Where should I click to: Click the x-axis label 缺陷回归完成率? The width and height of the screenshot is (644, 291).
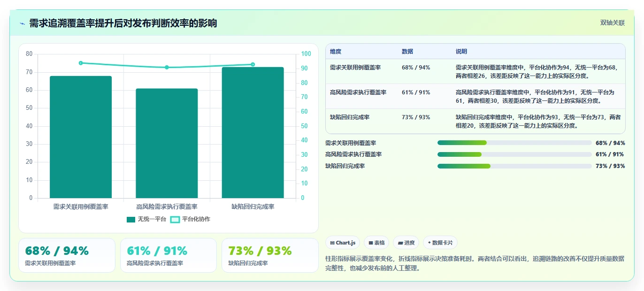tap(253, 207)
